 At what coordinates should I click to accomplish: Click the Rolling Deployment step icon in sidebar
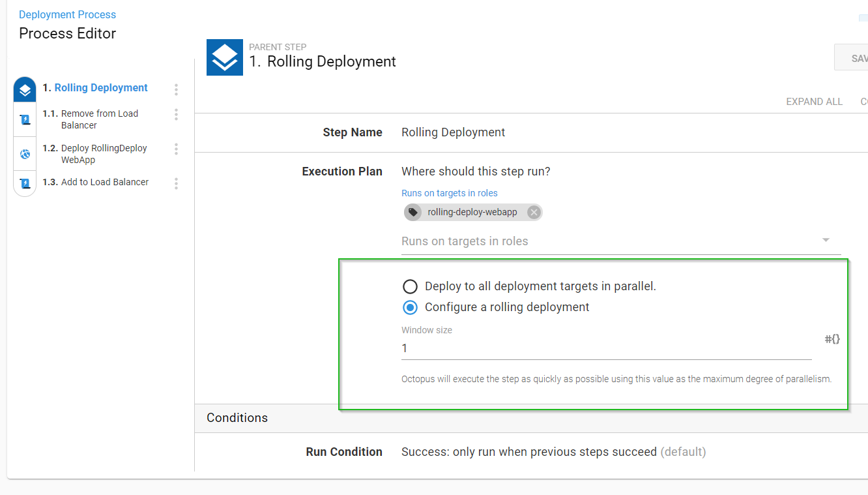[25, 90]
